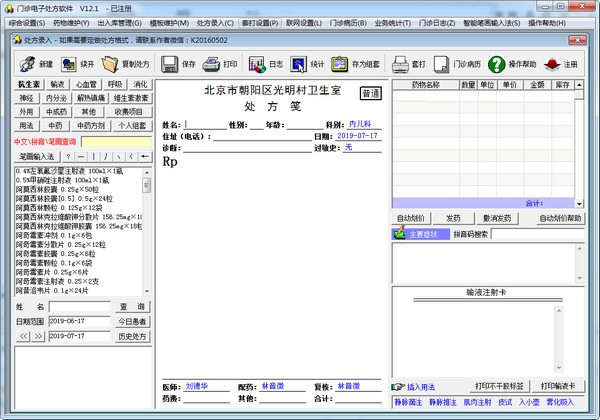Click the 自动划价 button
Screen dimensions: 600x420
pos(414,218)
